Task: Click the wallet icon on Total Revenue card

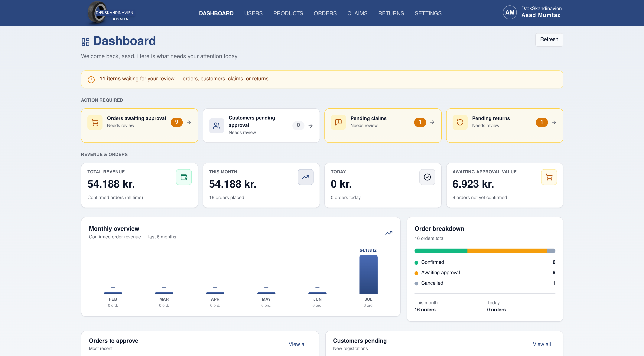Action: click(184, 177)
